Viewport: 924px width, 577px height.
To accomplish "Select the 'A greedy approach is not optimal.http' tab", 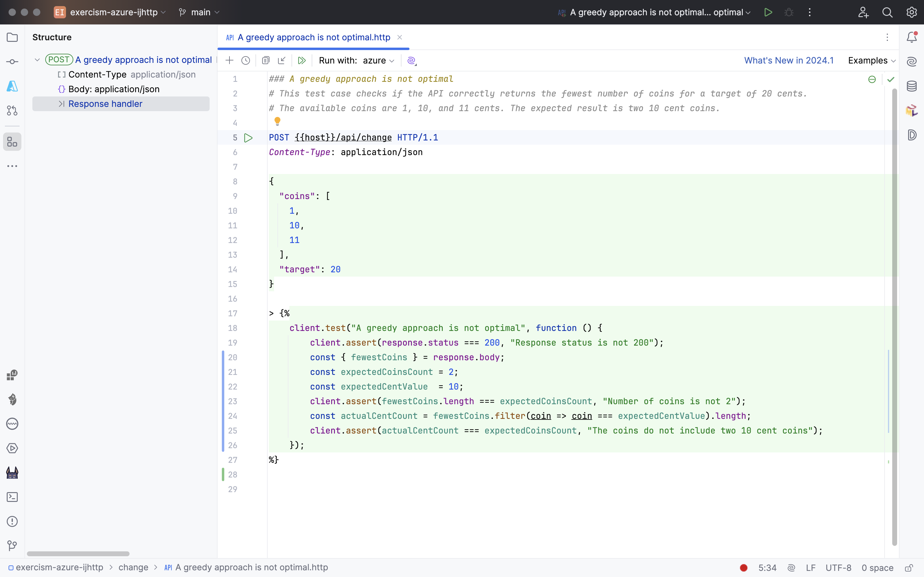I will click(313, 37).
